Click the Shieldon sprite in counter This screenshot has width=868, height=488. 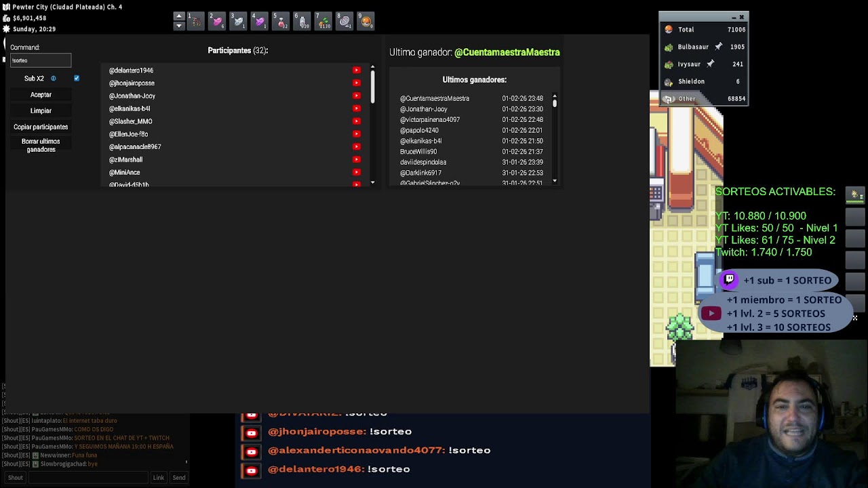coord(669,81)
